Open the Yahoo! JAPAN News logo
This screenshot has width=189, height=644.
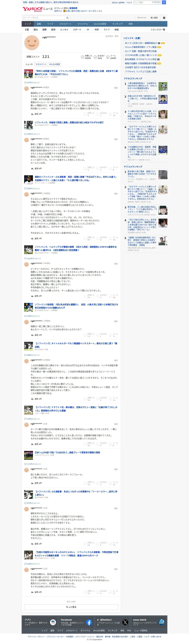(x=38, y=9)
